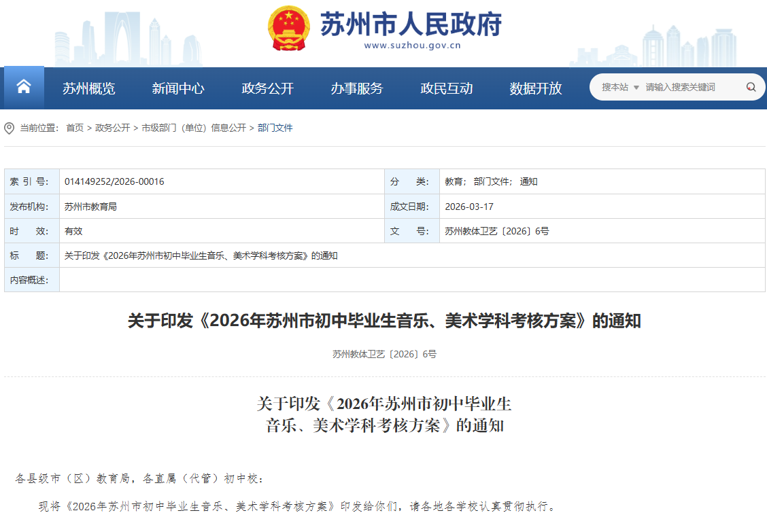
Task: Select the 办事服务 navigation item
Action: (x=357, y=88)
